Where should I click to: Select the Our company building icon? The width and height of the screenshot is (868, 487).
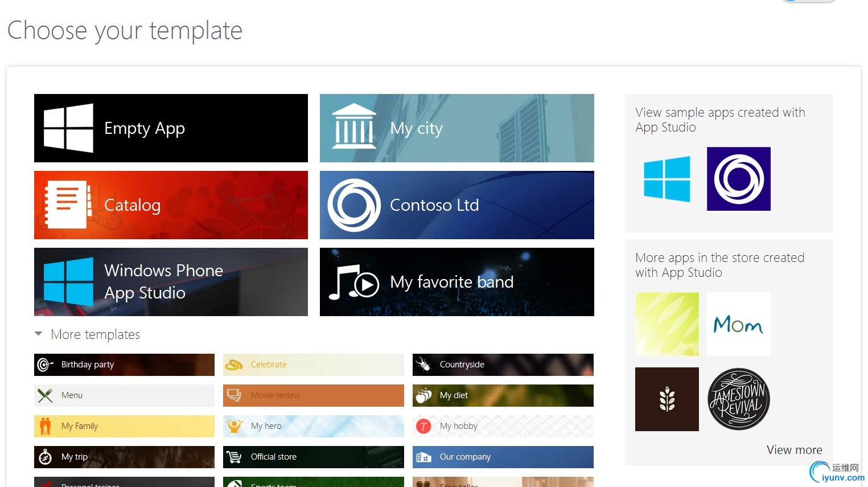point(423,457)
